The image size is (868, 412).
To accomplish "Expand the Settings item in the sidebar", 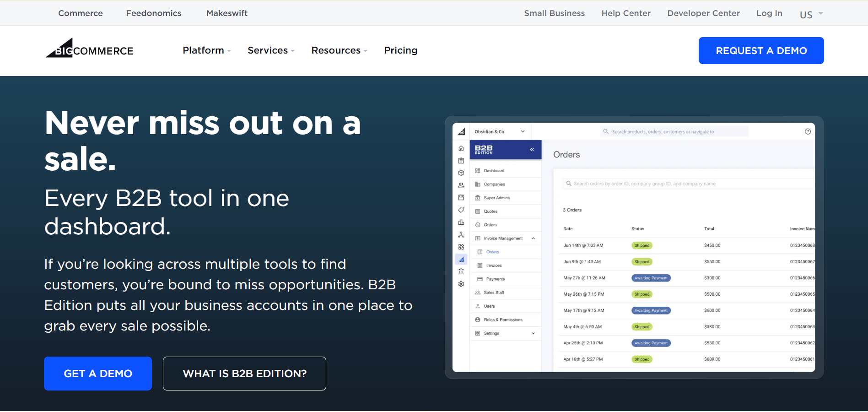I will tap(533, 333).
